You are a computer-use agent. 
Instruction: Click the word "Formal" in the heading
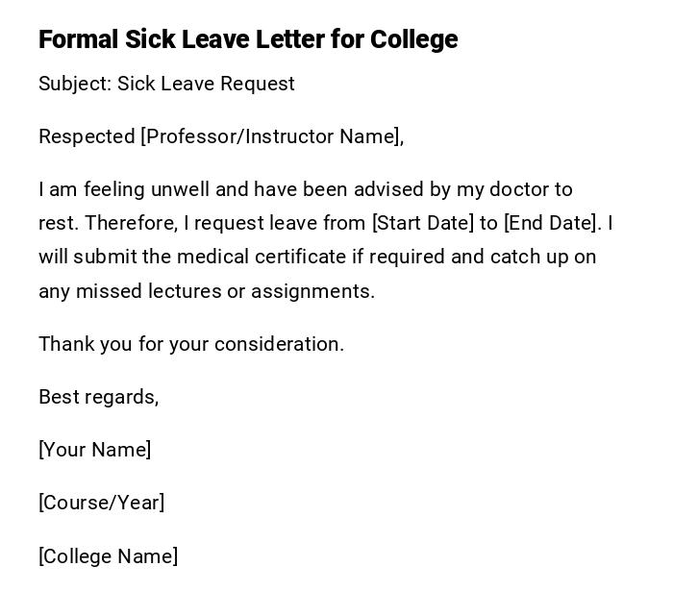pyautogui.click(x=78, y=39)
